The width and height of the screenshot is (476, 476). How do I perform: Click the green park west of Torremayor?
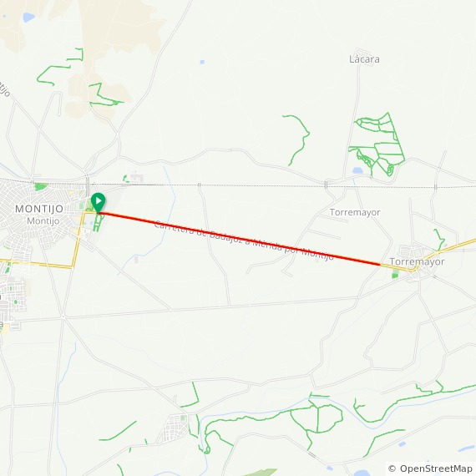pos(395,275)
